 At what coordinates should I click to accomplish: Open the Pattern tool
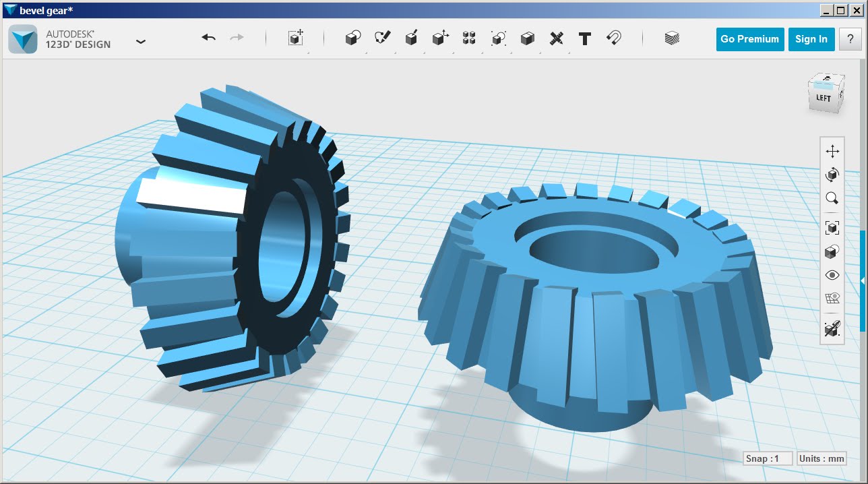[x=469, y=38]
